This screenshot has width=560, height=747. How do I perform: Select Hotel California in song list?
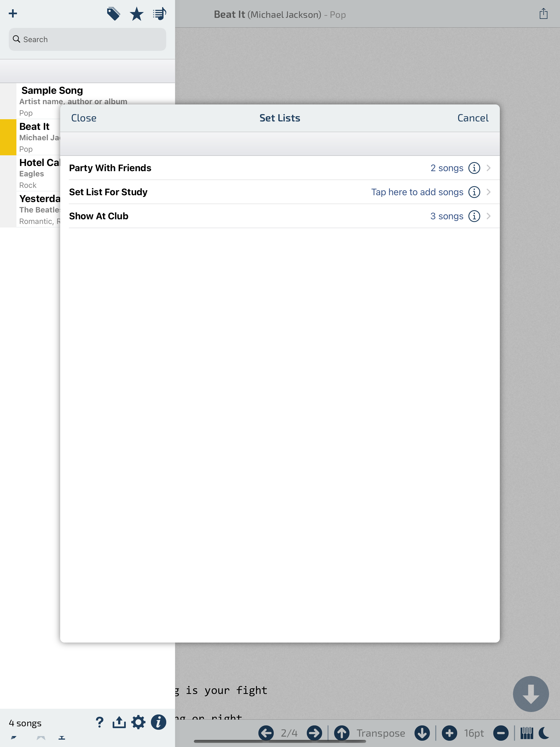(x=30, y=173)
